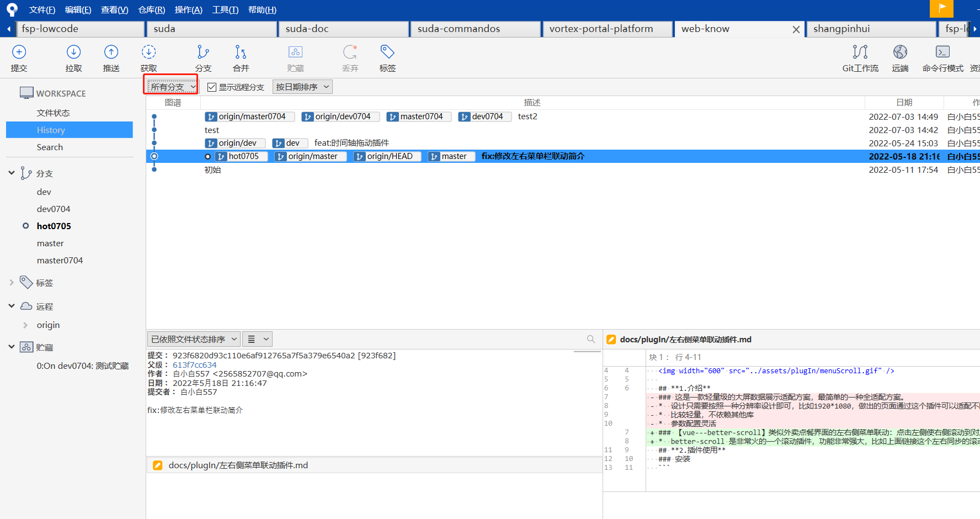The height and width of the screenshot is (519, 980).
Task: Collapse the 贮藏 section in sidebar
Action: 12,346
